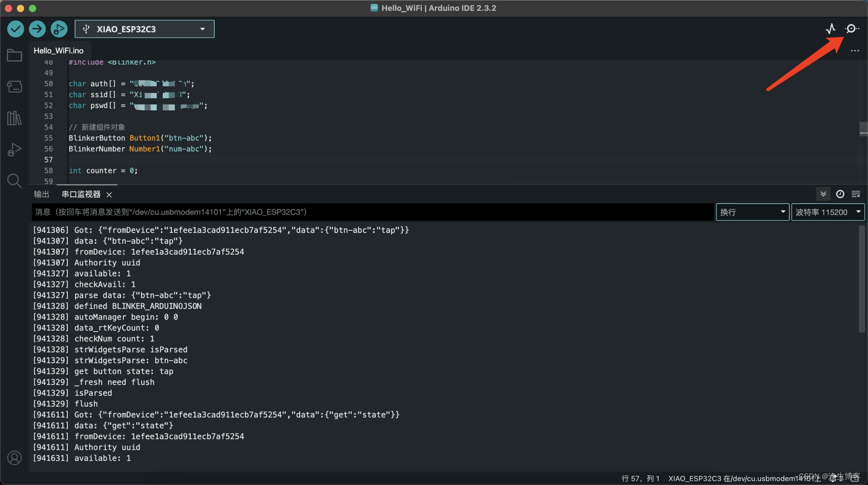
Task: Toggle timestamp display in serial monitor
Action: tap(840, 194)
